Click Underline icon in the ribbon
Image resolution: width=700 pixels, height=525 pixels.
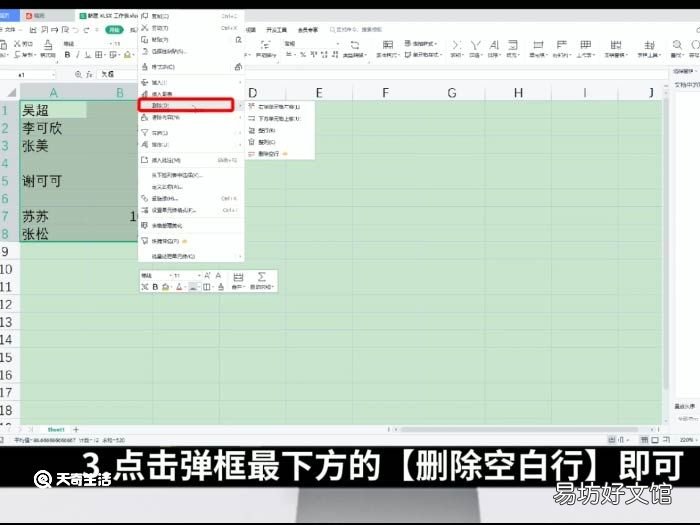[x=88, y=55]
